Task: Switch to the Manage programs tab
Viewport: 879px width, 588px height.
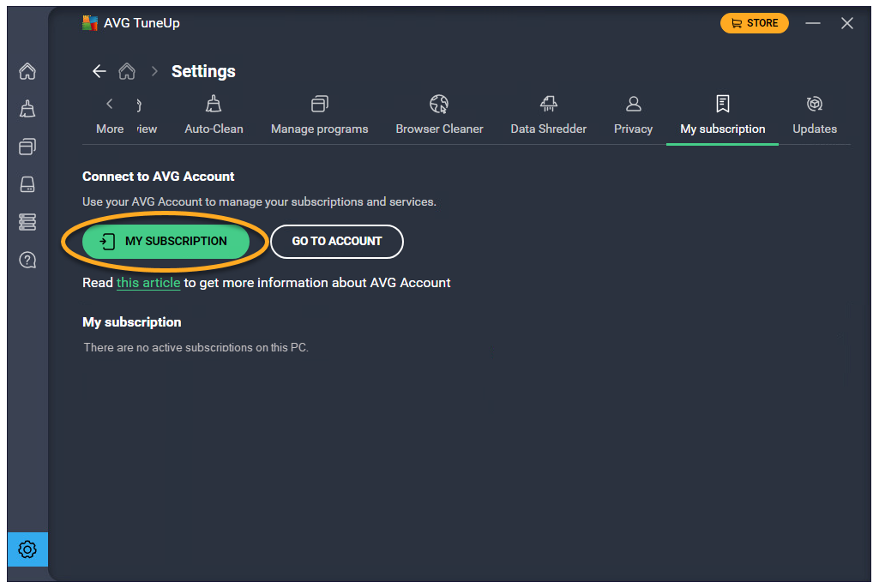Action: tap(319, 116)
